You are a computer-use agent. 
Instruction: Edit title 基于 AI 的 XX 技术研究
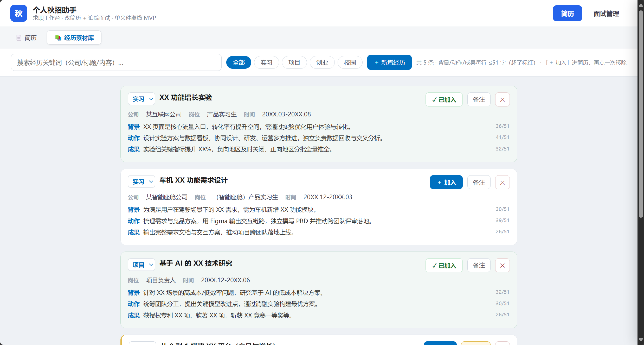pos(196,264)
